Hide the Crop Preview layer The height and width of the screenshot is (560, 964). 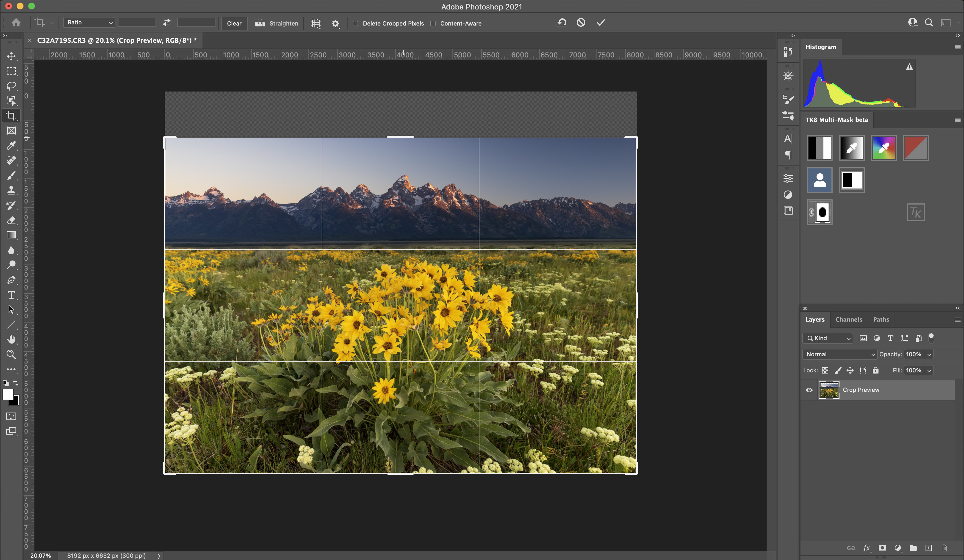point(809,390)
